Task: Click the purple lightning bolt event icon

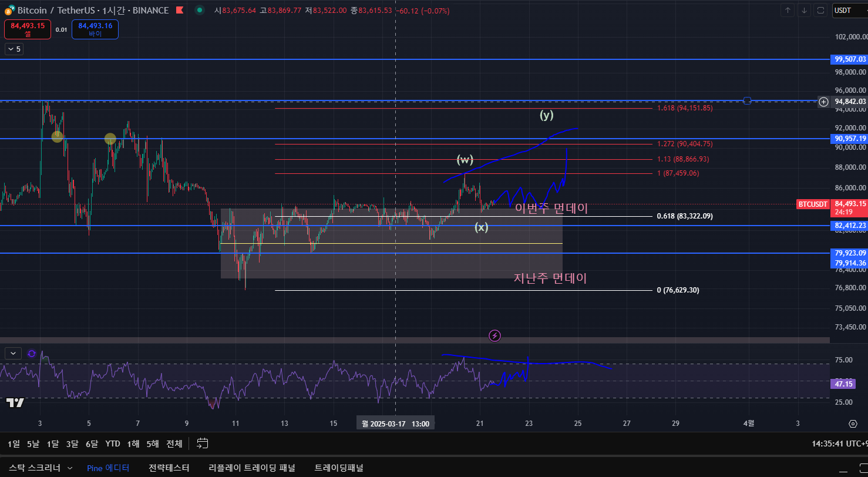Action: coord(495,336)
